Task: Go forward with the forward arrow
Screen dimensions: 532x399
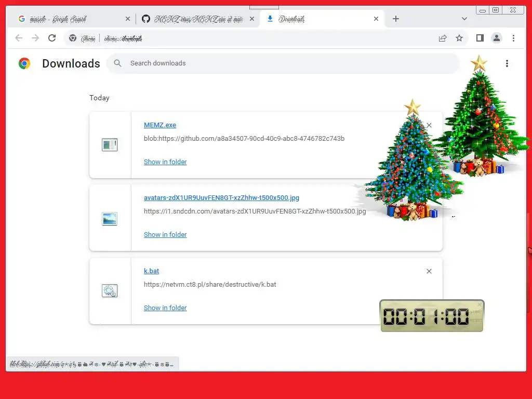Action: tap(35, 38)
